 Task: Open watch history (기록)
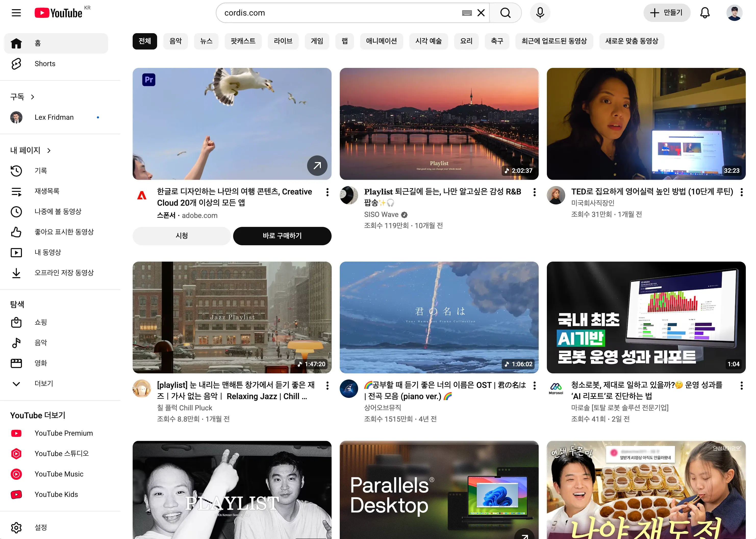[41, 170]
